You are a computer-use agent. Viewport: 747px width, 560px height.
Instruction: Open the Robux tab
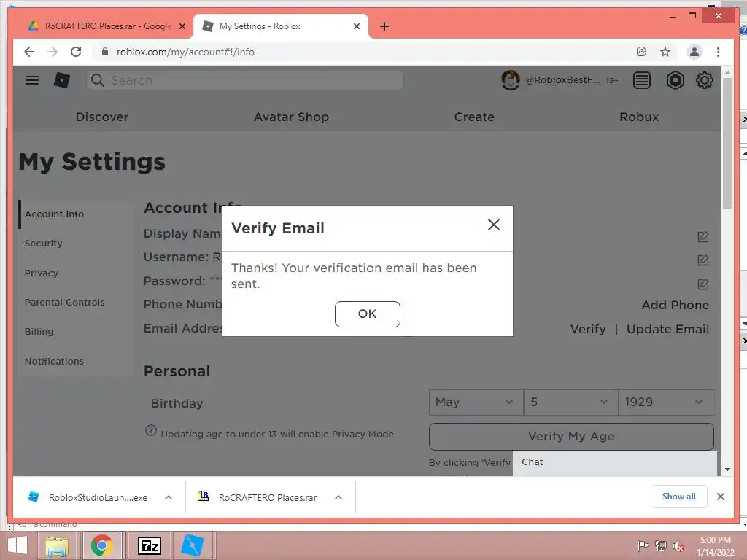point(639,117)
